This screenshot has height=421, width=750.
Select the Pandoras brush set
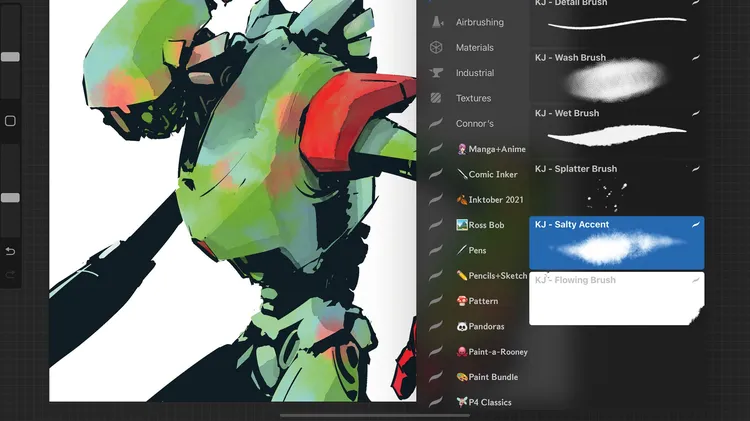(x=481, y=326)
